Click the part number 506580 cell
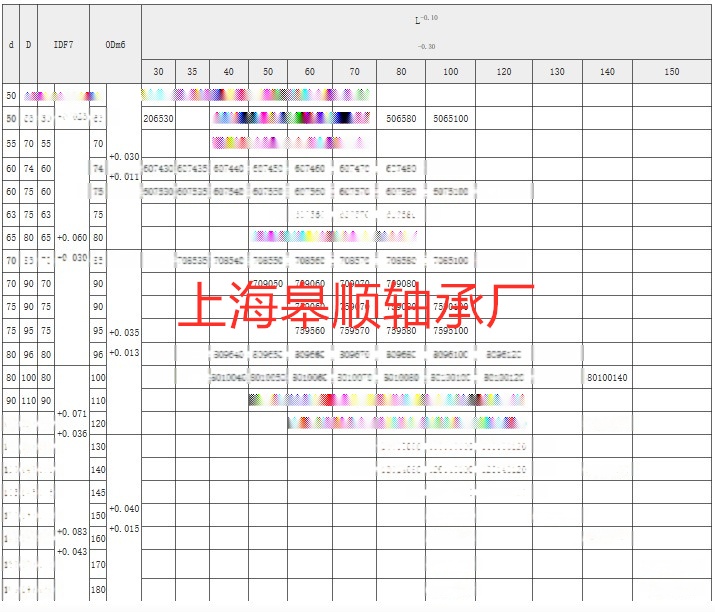 [x=401, y=119]
